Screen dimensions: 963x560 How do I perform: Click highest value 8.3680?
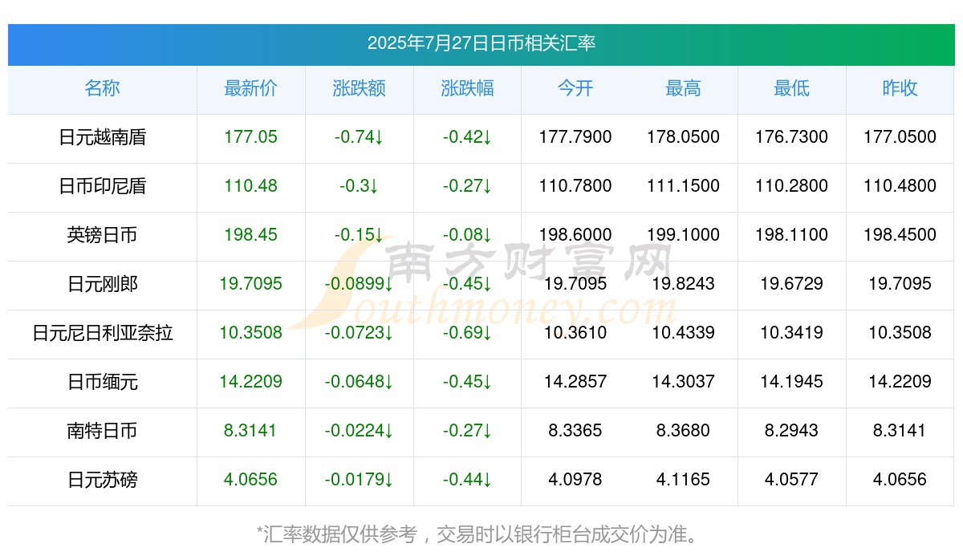(684, 431)
